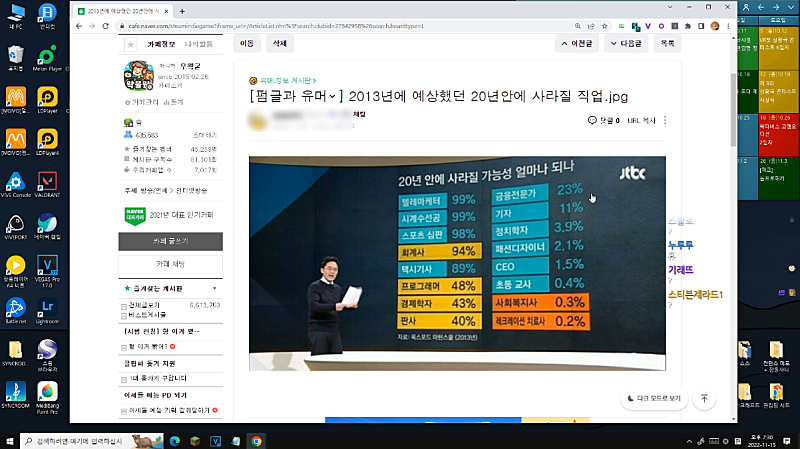Go to previous post 이전글
800x449 pixels.
pyautogui.click(x=577, y=44)
